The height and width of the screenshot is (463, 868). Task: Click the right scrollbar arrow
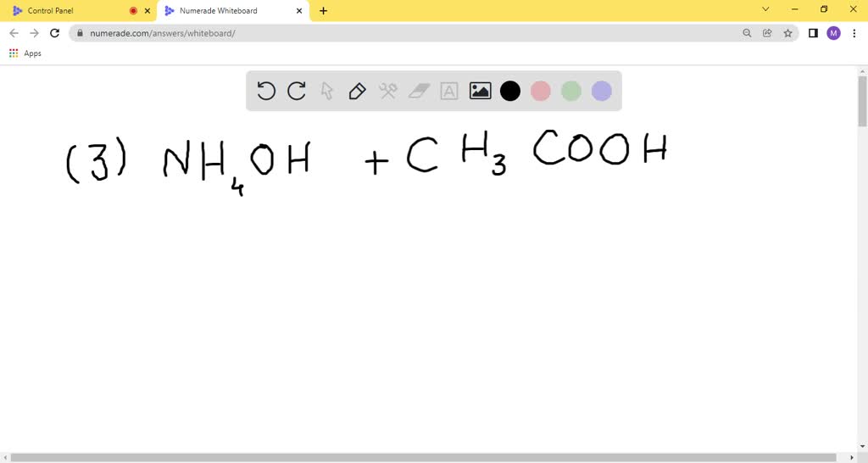click(852, 458)
